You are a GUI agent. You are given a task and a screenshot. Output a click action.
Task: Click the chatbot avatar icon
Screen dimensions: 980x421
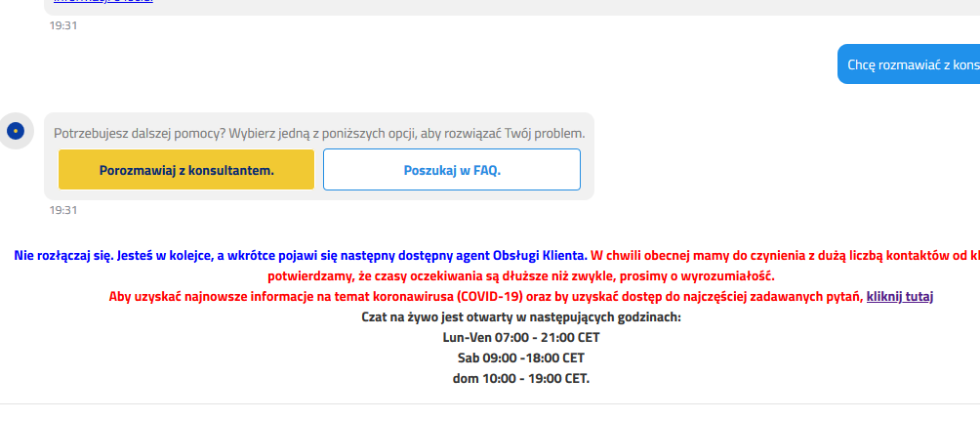(16, 131)
